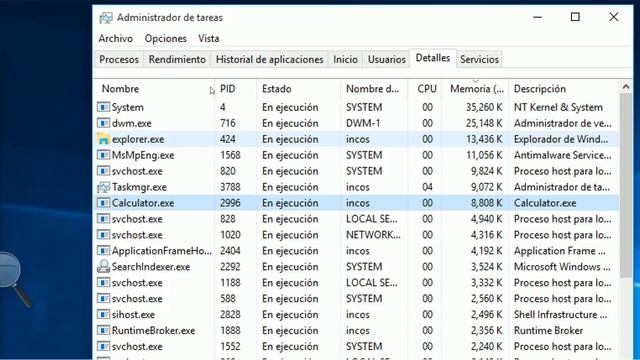
Task: Click icon of svchost.exe PID 1552
Action: click(103, 346)
